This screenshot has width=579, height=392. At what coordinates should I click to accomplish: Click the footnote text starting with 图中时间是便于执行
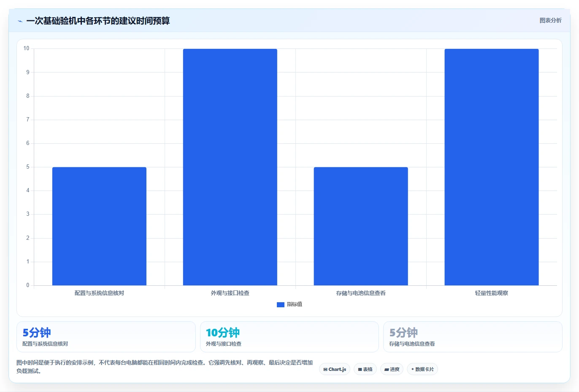click(x=165, y=367)
